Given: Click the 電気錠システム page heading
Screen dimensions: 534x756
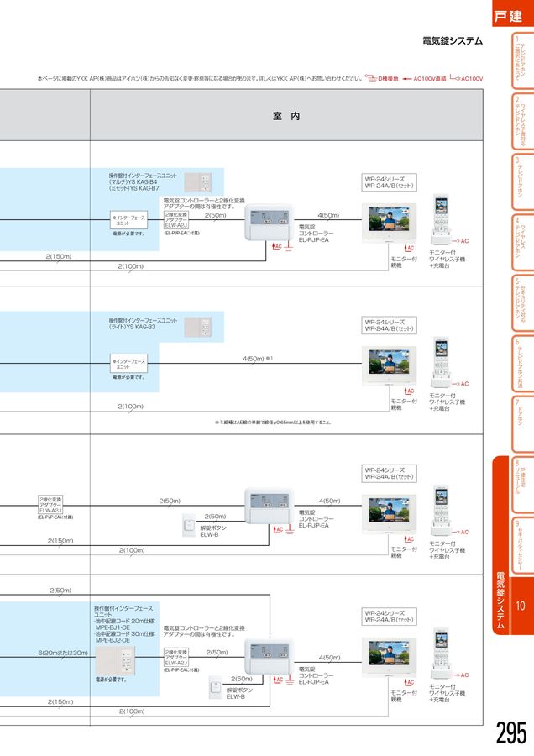Looking at the screenshot, I should pyautogui.click(x=452, y=41).
